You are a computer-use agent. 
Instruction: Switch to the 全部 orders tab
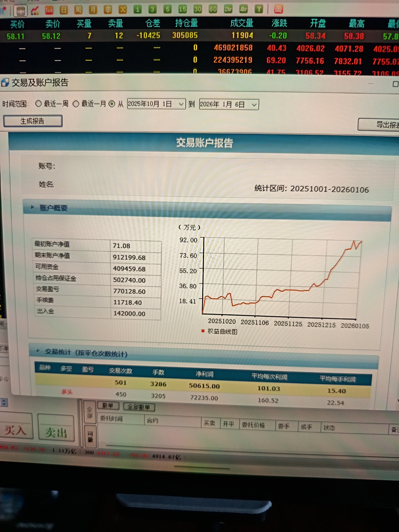90,413
